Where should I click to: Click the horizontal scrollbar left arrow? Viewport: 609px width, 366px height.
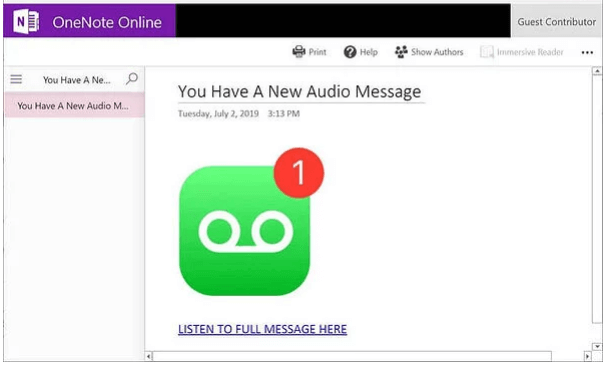[149, 356]
